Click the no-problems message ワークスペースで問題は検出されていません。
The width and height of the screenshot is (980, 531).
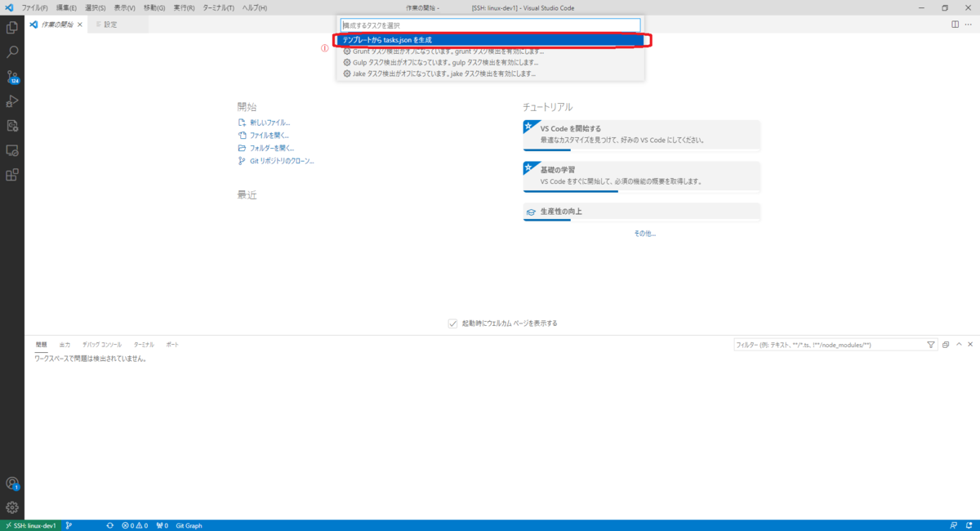(90, 359)
